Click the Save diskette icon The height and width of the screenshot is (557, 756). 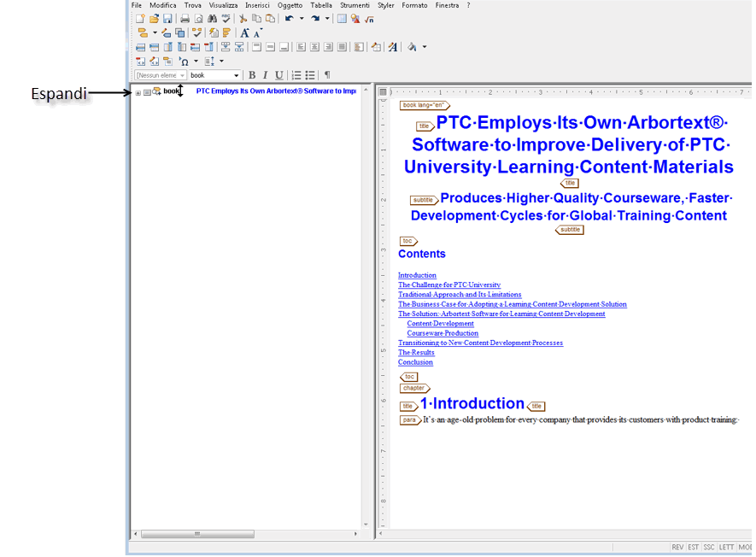pos(167,19)
